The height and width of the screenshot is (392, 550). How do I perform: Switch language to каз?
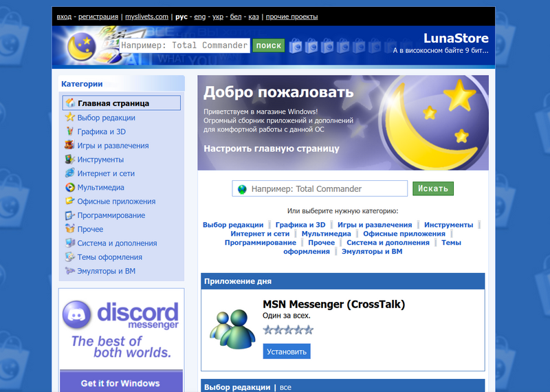click(254, 17)
